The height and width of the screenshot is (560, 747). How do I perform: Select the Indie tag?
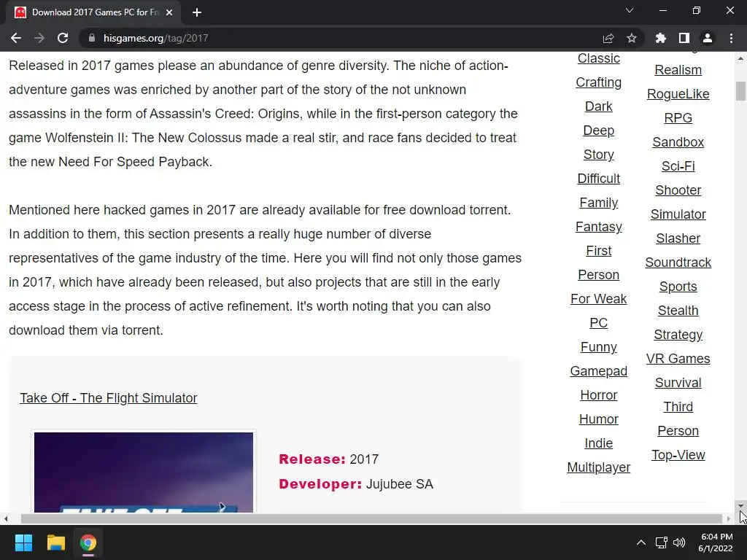[599, 443]
